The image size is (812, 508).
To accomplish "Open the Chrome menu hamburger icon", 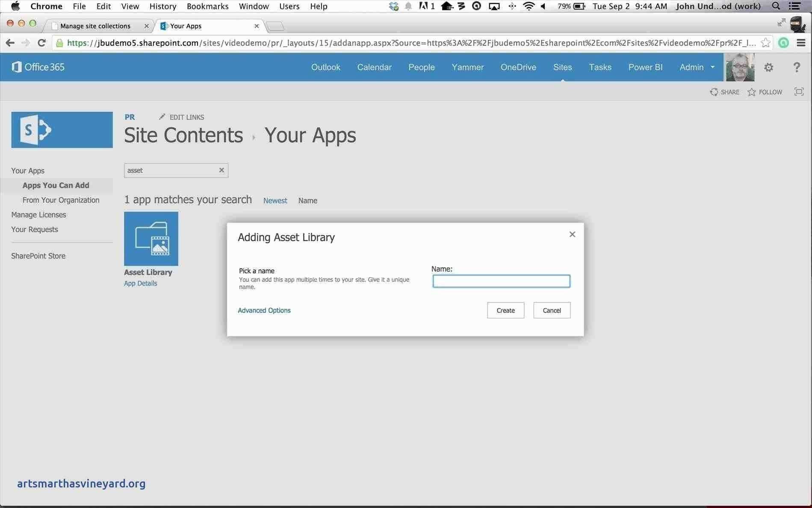I will coord(801,43).
